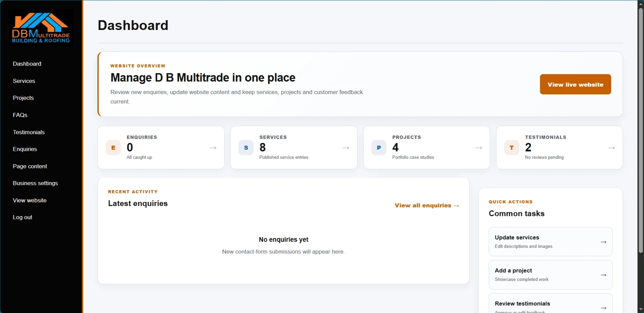Viewport: 644px width, 313px height.
Task: Open Business settings in the sidebar
Action: (35, 183)
